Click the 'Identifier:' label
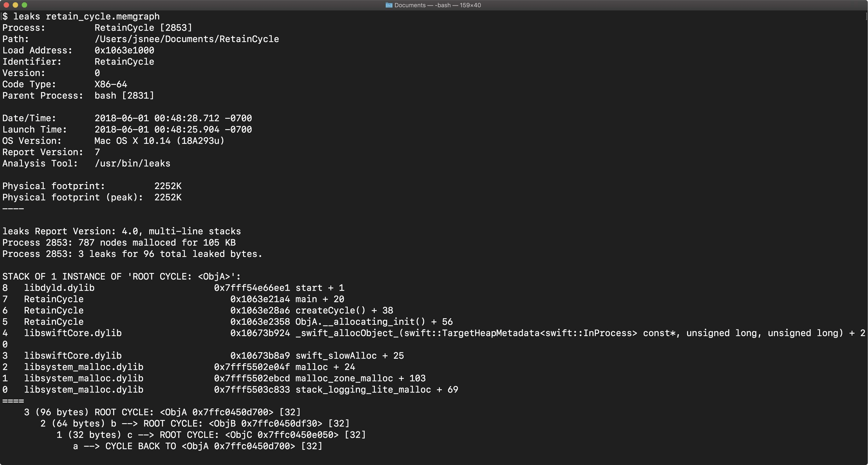 coord(32,62)
